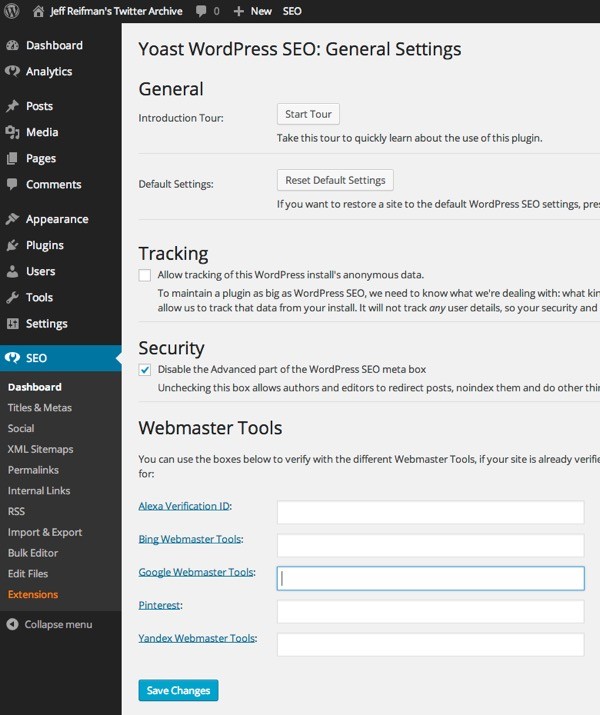Open Social submenu item
Image resolution: width=600 pixels, height=715 pixels.
21,428
